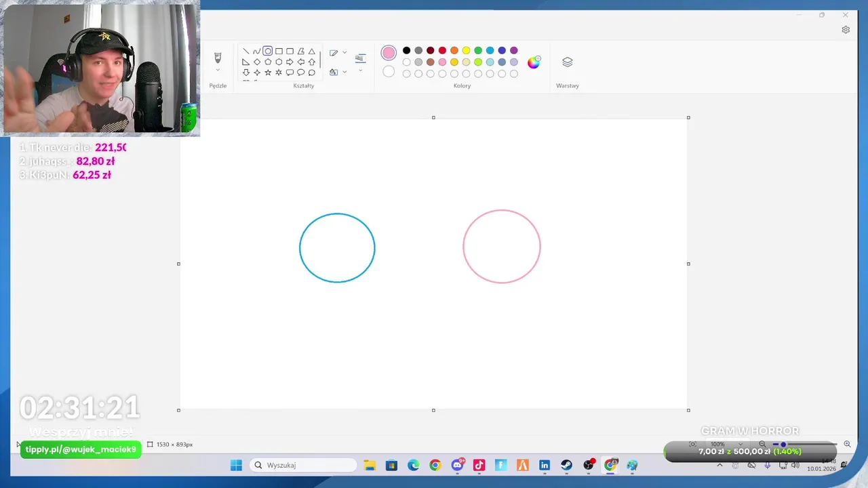Pick the brown swatch in second row
This screenshot has width=868, height=488.
click(x=430, y=62)
